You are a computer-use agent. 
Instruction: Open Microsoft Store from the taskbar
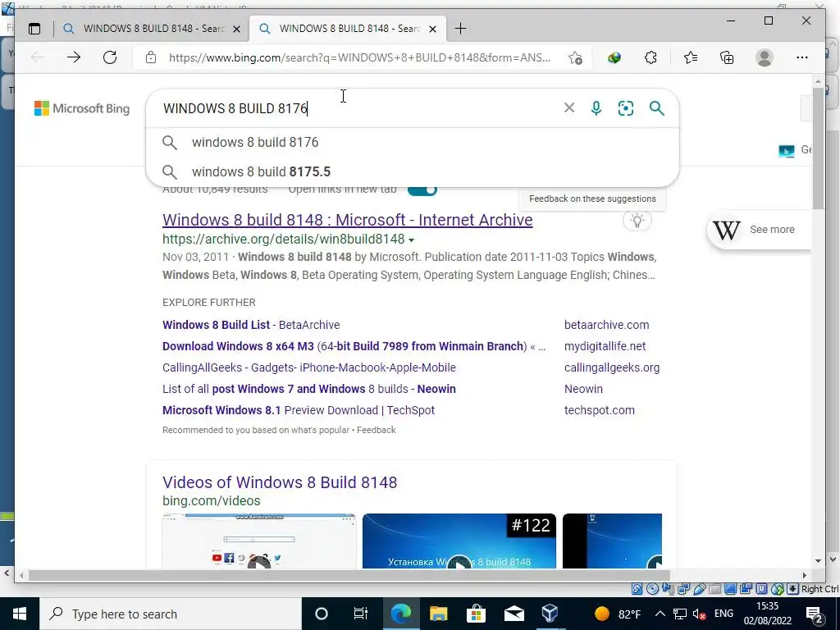475,614
